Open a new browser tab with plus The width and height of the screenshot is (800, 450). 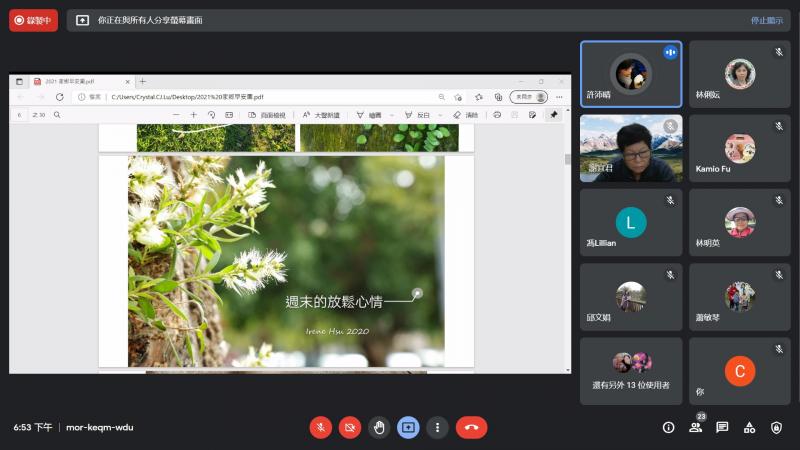[142, 81]
